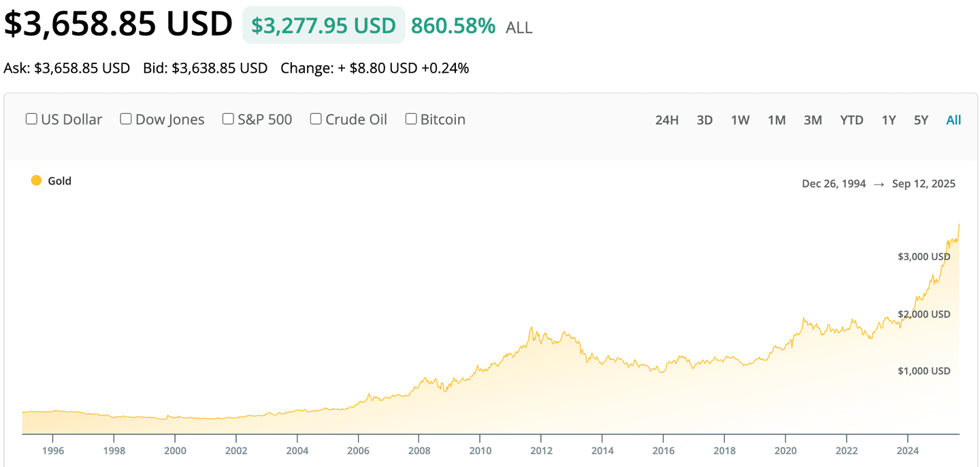Click the Sep 12, 2025 end date
Viewport: 980px width, 467px height.
click(x=924, y=184)
